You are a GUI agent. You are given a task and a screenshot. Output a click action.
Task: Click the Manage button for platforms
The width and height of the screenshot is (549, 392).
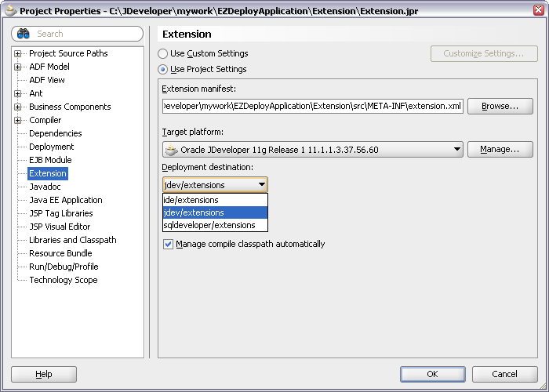click(500, 149)
